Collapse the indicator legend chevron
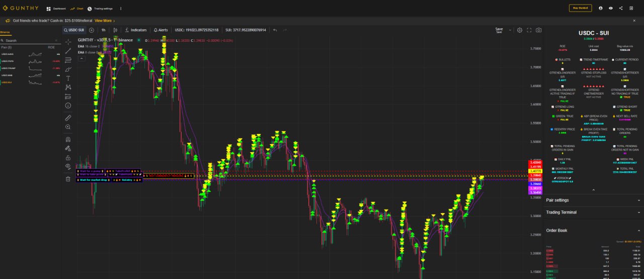 point(81,58)
